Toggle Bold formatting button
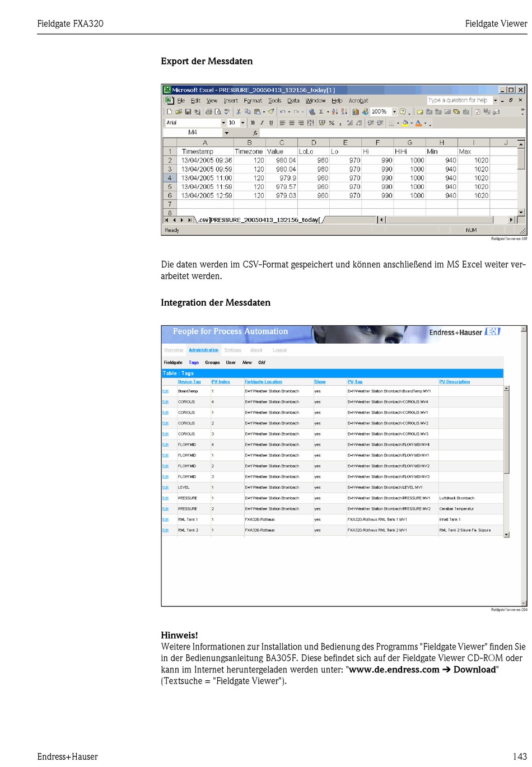532x767 pixels. [x=253, y=123]
